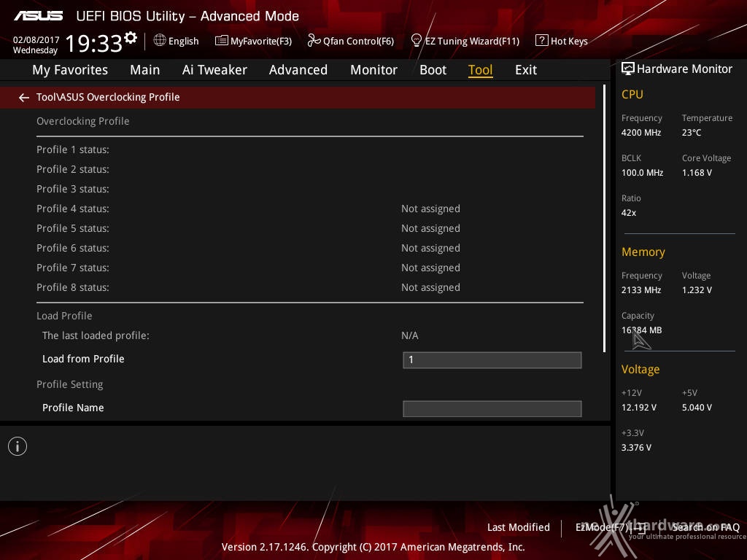Click Last Modified at the bottom

click(x=519, y=527)
